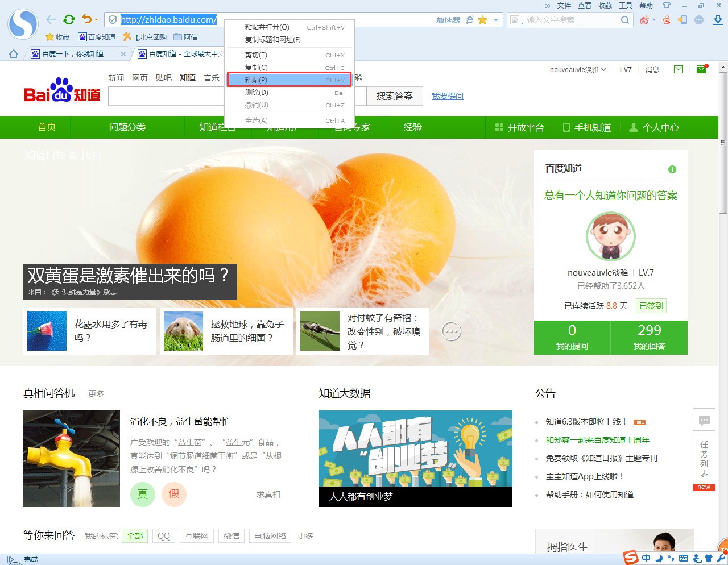
Task: Click the security shield in address bar
Action: tap(113, 20)
